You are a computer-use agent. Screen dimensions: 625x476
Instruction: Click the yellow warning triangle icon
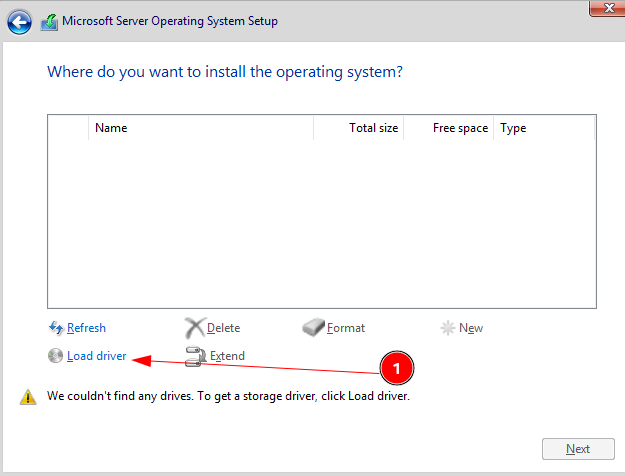28,397
